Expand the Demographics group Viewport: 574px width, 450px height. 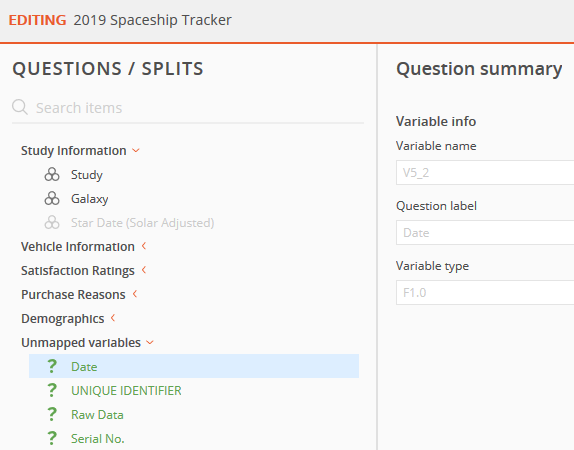click(113, 318)
